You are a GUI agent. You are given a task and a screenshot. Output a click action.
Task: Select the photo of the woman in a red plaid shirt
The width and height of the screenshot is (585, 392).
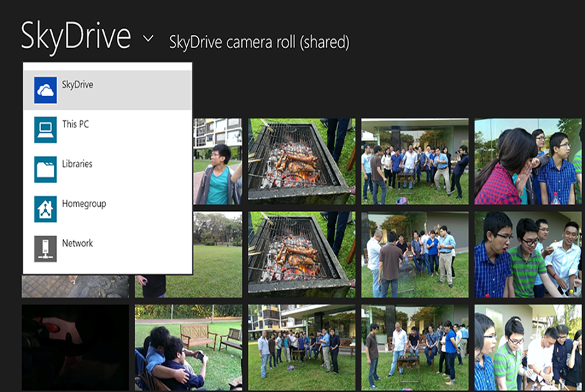coord(528,161)
